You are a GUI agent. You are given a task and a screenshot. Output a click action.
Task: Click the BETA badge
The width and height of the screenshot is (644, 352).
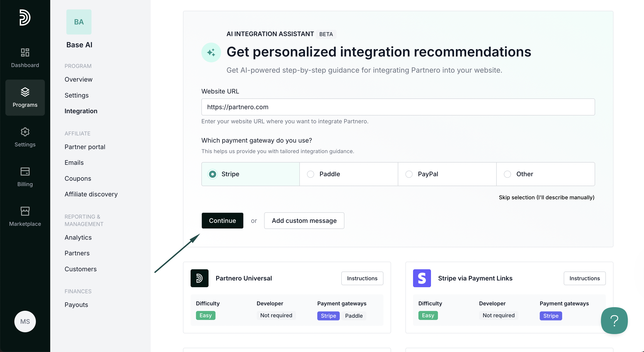click(326, 34)
